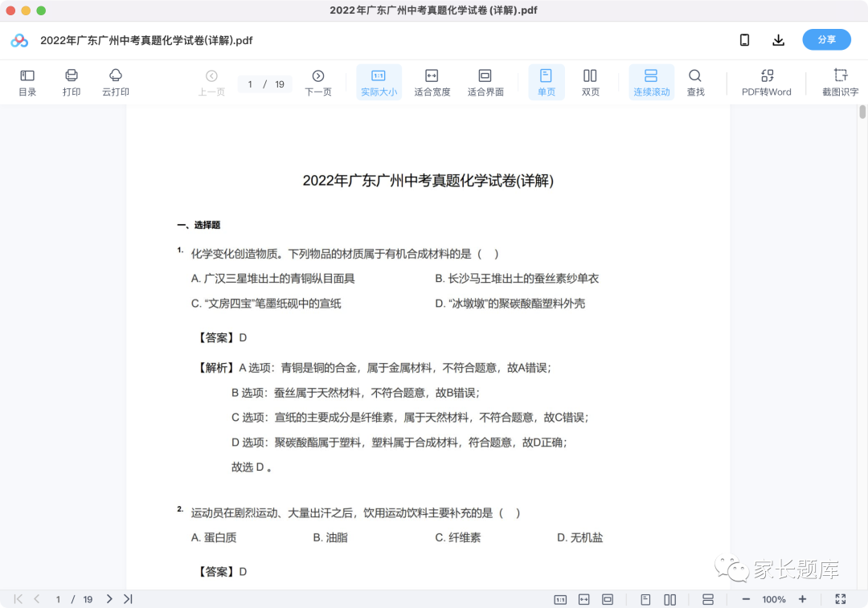This screenshot has height=608, width=868.
Task: Open the 查找 search tool
Action: click(x=695, y=83)
